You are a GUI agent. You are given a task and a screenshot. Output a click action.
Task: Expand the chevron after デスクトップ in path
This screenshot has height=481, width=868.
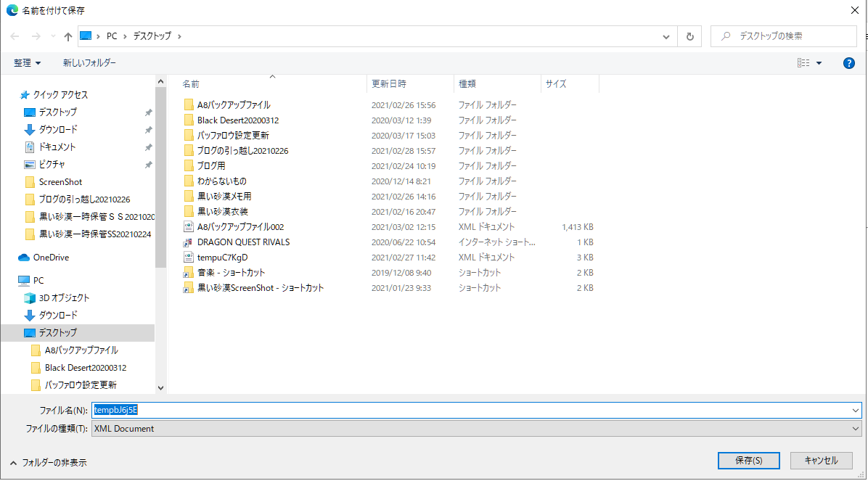179,36
